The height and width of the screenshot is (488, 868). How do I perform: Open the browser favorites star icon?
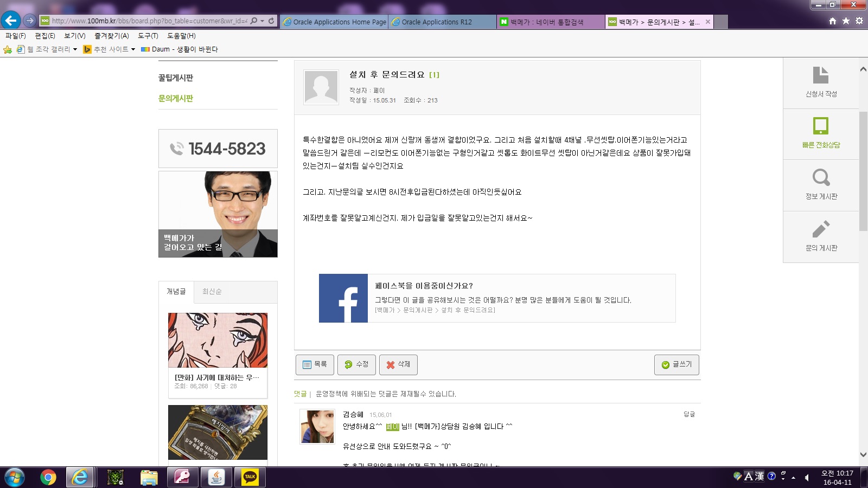(x=846, y=21)
